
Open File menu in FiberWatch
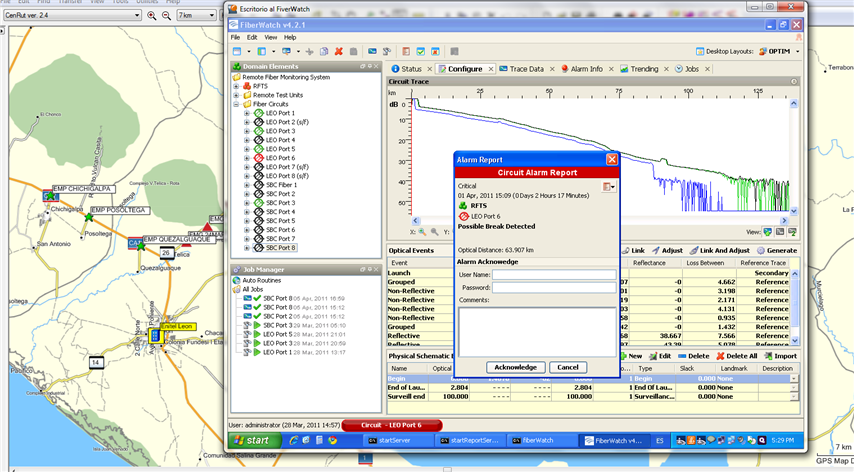[235, 38]
